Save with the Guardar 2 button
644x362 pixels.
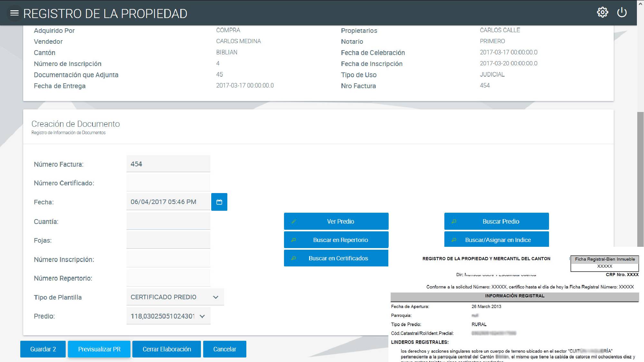[43, 349]
